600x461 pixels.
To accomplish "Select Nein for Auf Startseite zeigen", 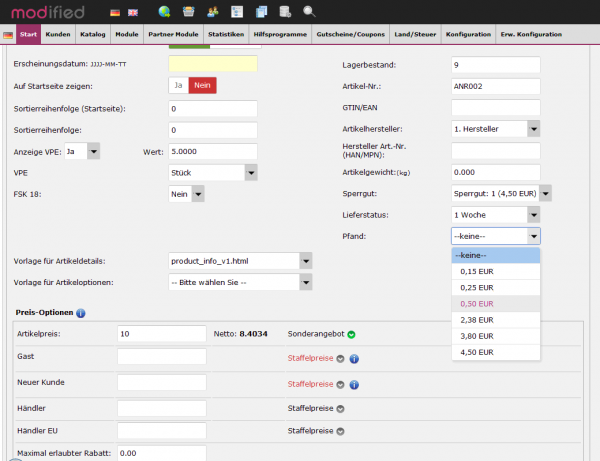I will tap(203, 86).
